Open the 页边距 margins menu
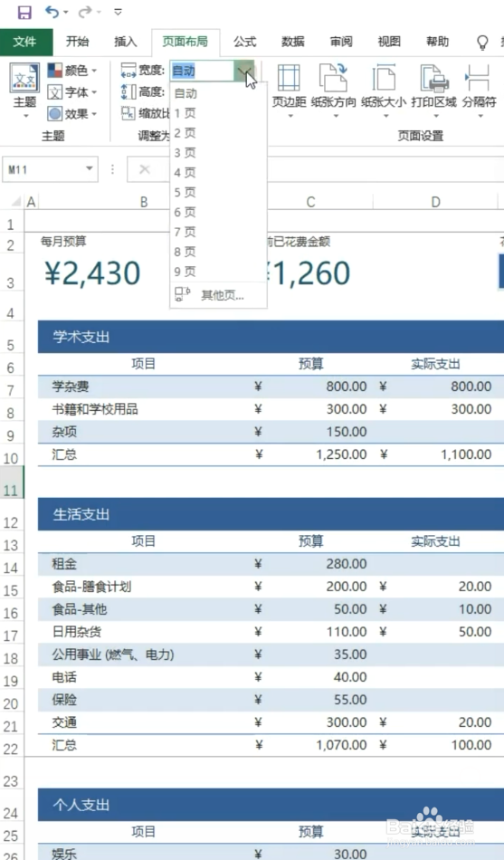504x860 pixels. (x=289, y=91)
